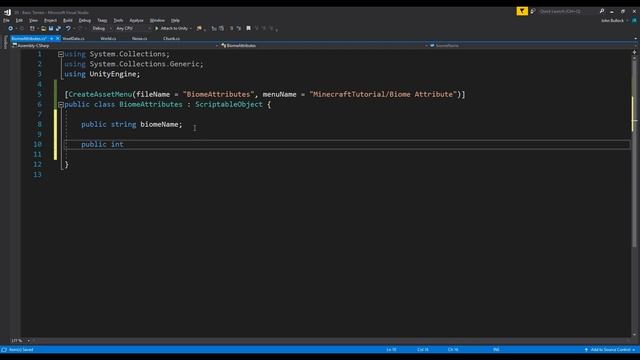This screenshot has height=360, width=640.
Task: Place cursor after 'public int' on line 10
Action: tap(124, 144)
